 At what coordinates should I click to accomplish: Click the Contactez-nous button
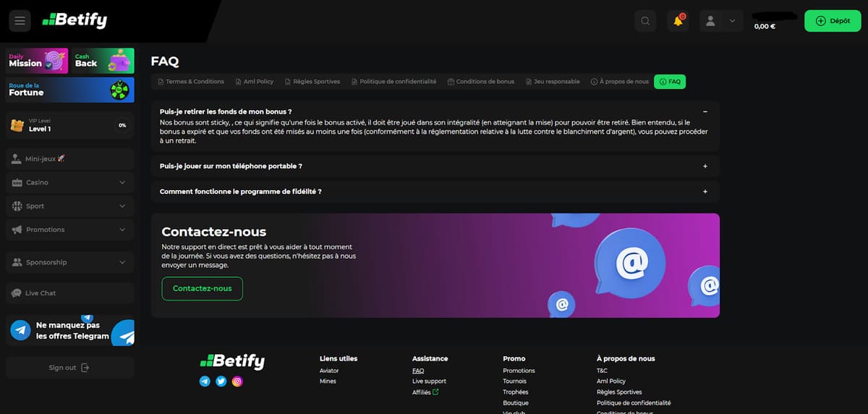(203, 288)
